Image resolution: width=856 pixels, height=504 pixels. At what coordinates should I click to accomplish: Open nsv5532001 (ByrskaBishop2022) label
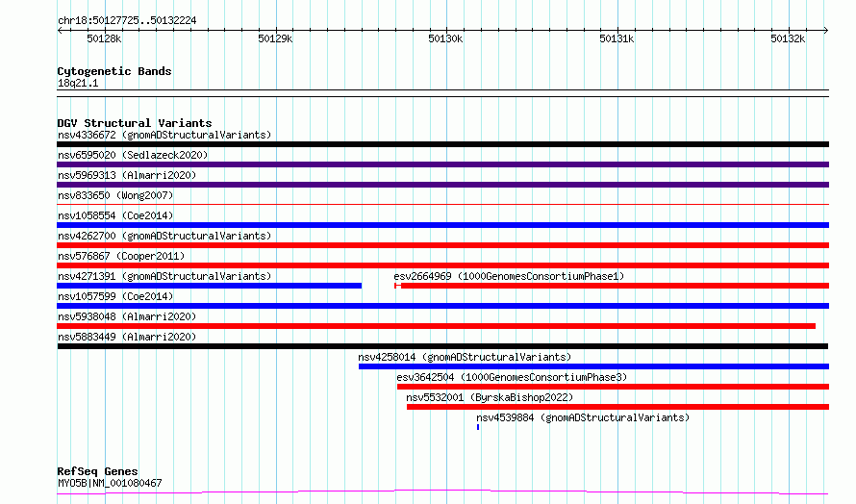click(490, 397)
